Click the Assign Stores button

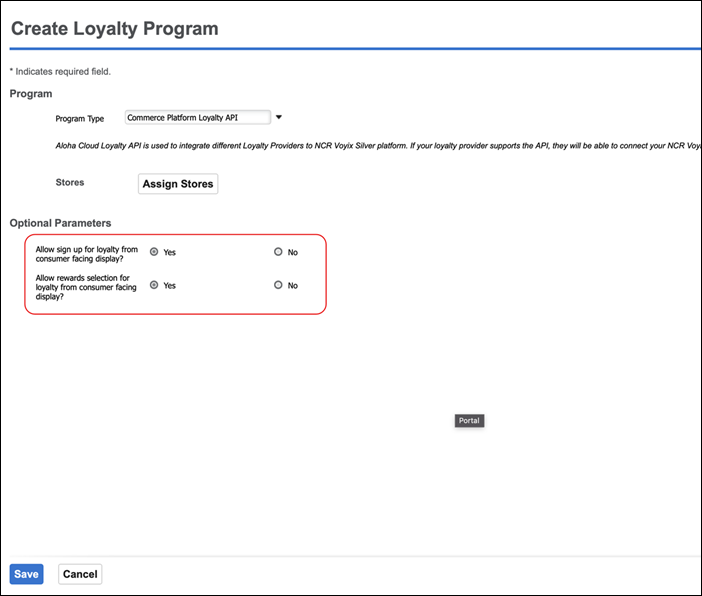pos(177,184)
